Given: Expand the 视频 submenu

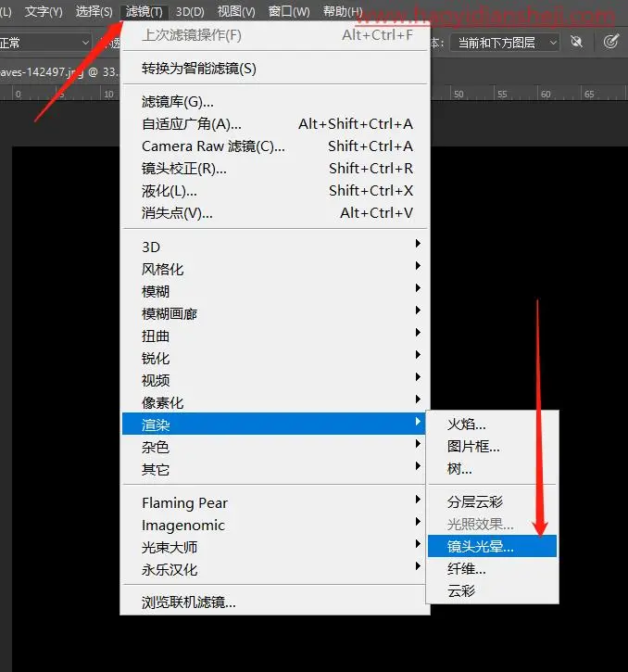Looking at the screenshot, I should pos(275,381).
